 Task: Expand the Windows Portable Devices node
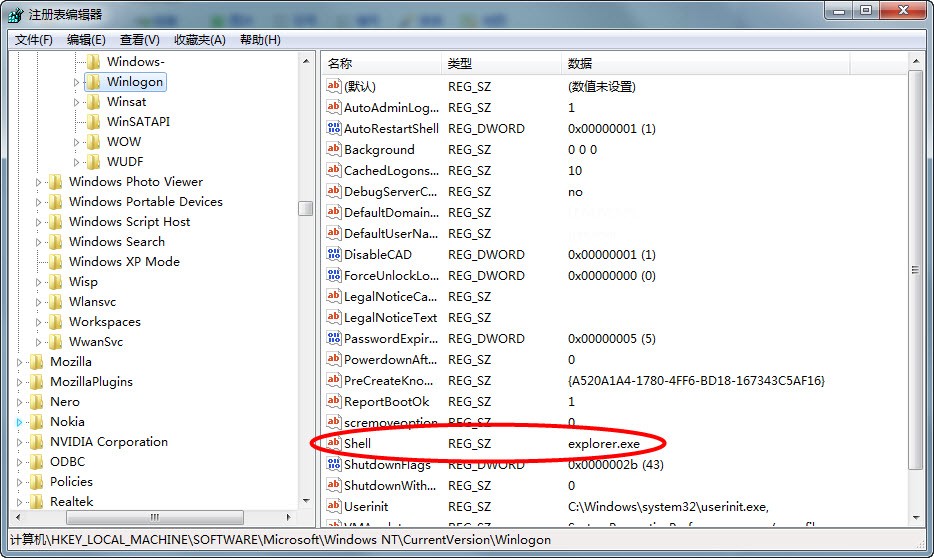point(38,202)
